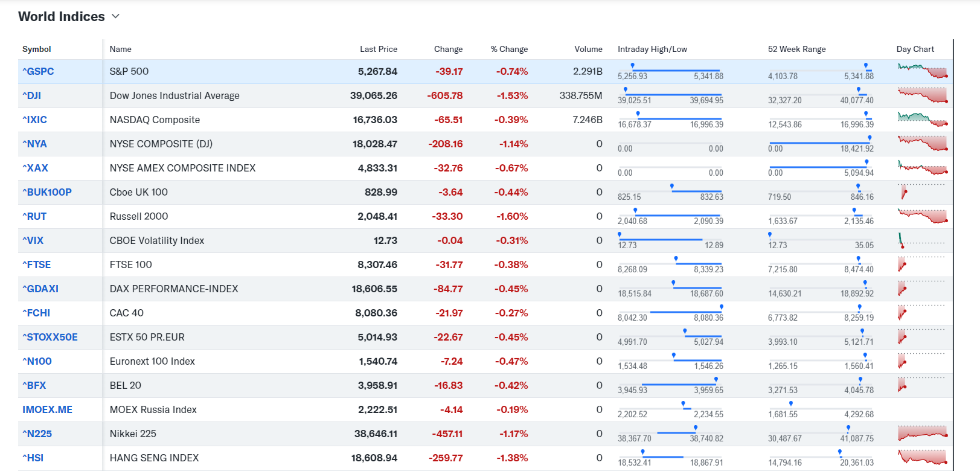Expand the World Indices dropdown chevron

[x=115, y=16]
